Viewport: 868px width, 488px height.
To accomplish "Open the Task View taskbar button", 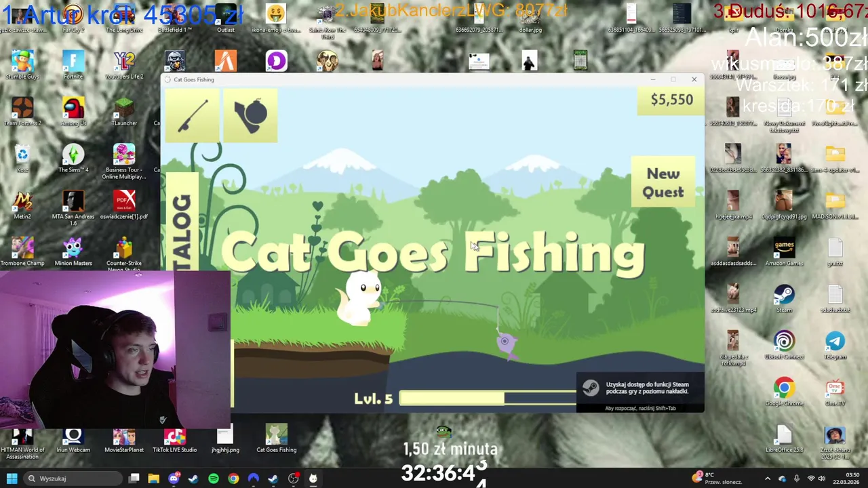I will coord(134,479).
